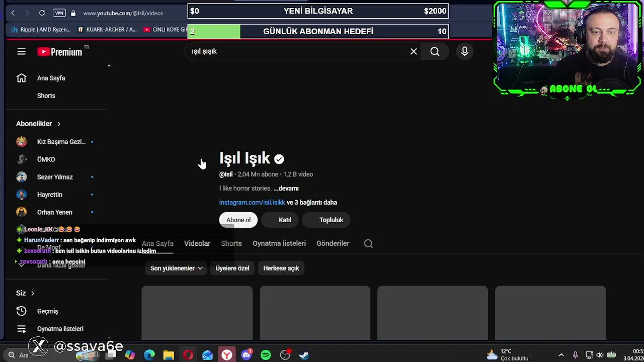
Task: Start voice search with microphone icon
Action: tap(464, 51)
